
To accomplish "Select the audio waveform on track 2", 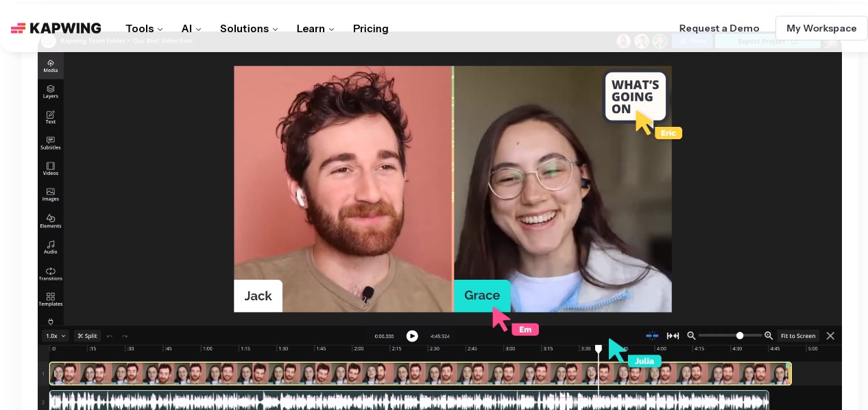I will [x=409, y=400].
